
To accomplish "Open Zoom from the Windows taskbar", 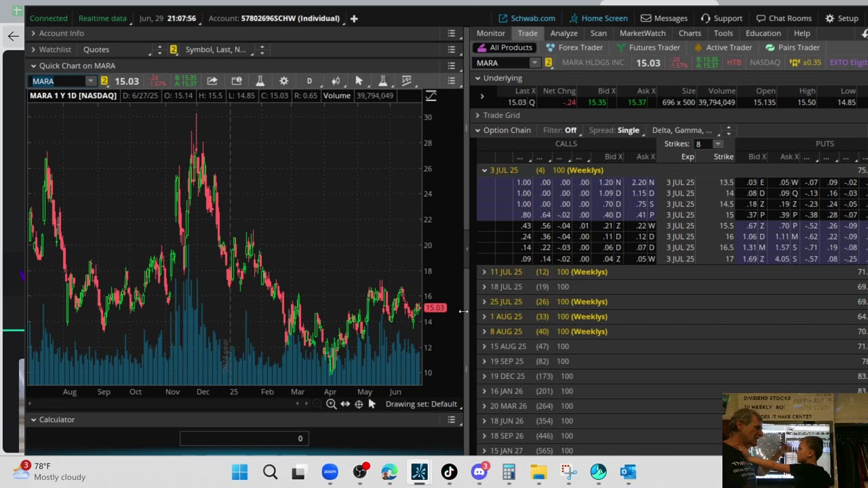I will [x=330, y=472].
